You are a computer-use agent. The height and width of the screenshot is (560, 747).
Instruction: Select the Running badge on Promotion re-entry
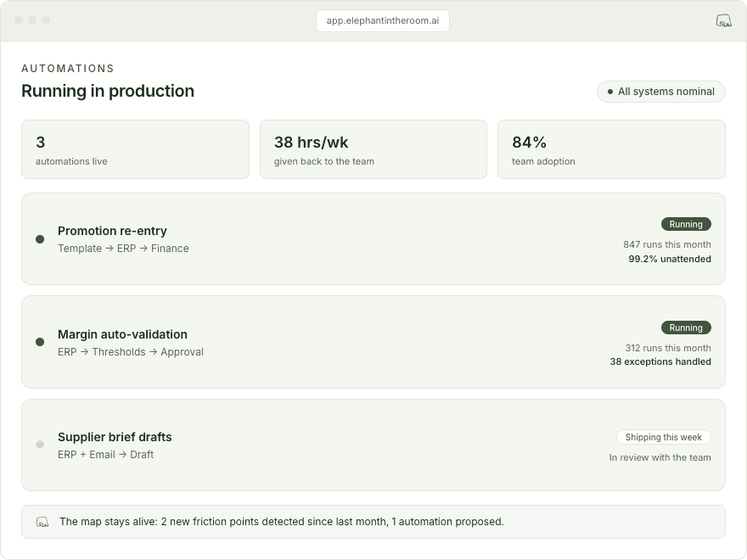point(686,224)
